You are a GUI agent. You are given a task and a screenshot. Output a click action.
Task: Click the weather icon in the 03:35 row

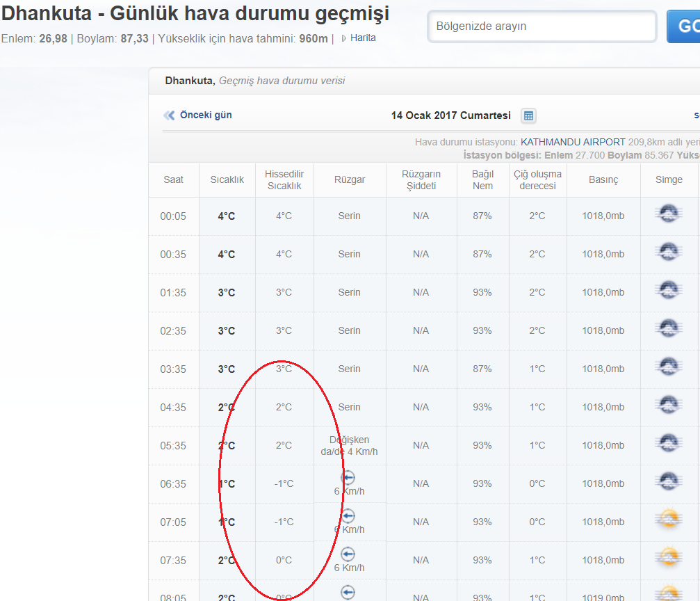[x=669, y=367]
